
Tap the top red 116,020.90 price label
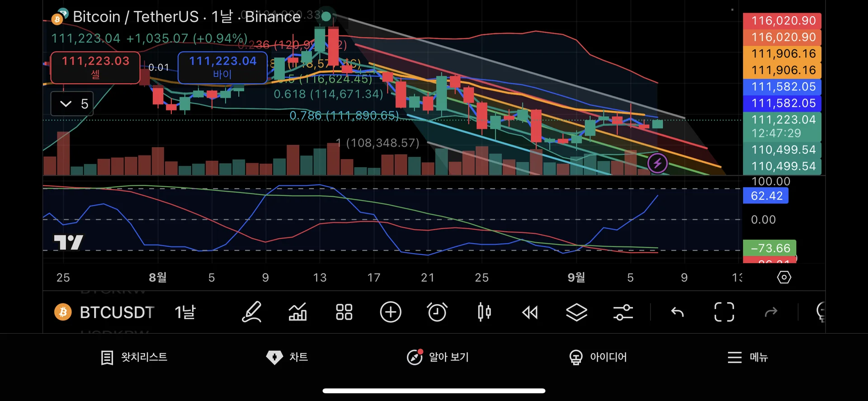coord(782,21)
